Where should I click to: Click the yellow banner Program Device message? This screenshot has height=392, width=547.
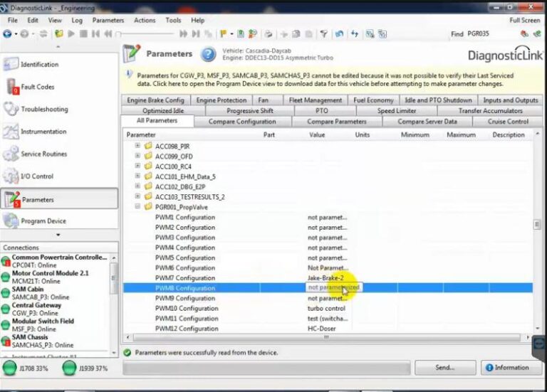[325, 80]
